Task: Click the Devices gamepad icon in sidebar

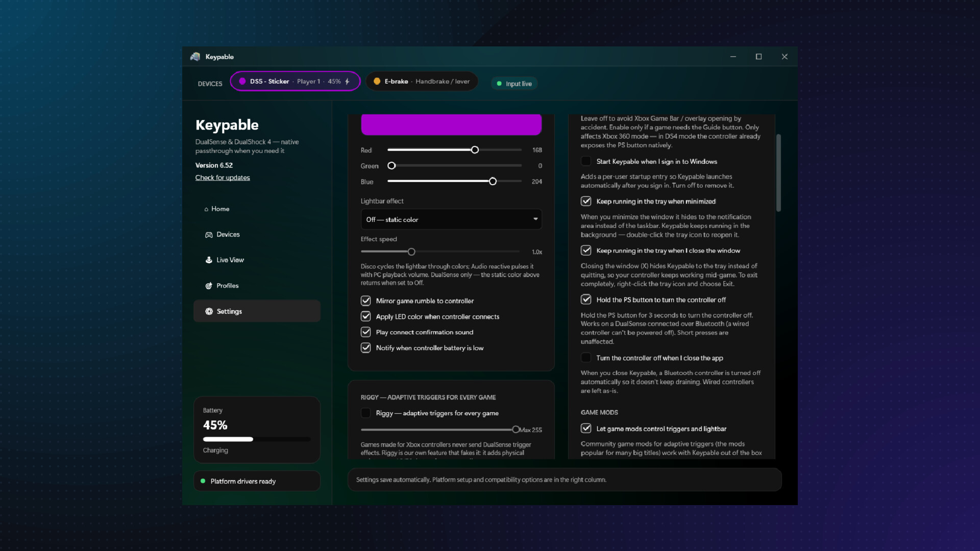Action: [x=209, y=235]
